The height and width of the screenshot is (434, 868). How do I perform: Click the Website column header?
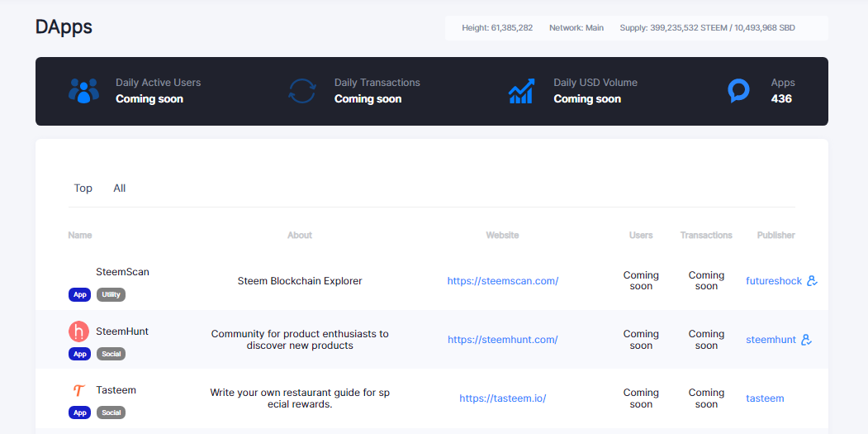503,235
